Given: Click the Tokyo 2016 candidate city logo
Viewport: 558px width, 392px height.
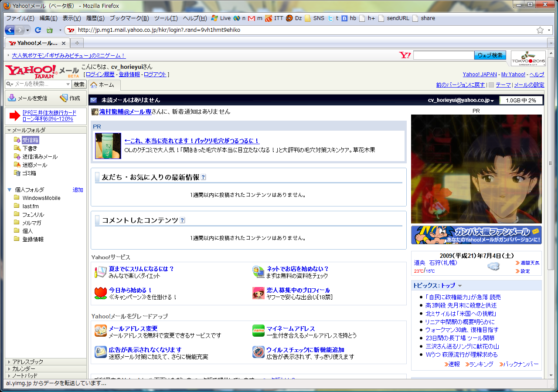Looking at the screenshot, I should click(528, 58).
